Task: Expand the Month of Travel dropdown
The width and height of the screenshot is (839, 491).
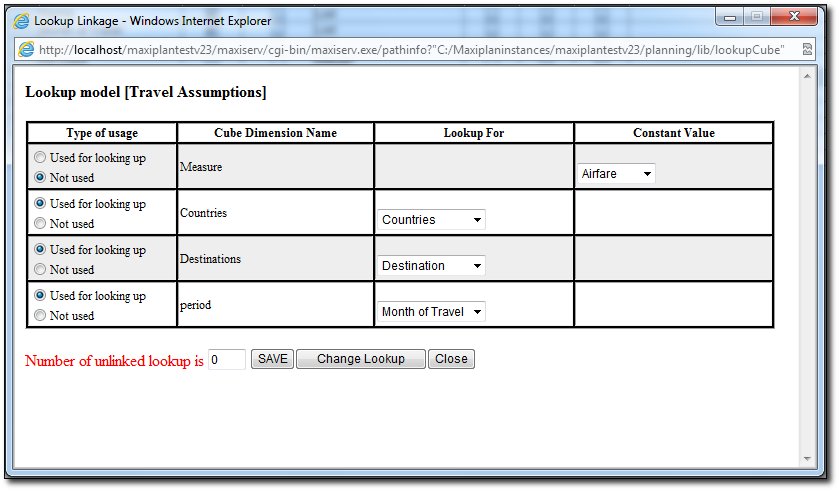Action: 432,312
